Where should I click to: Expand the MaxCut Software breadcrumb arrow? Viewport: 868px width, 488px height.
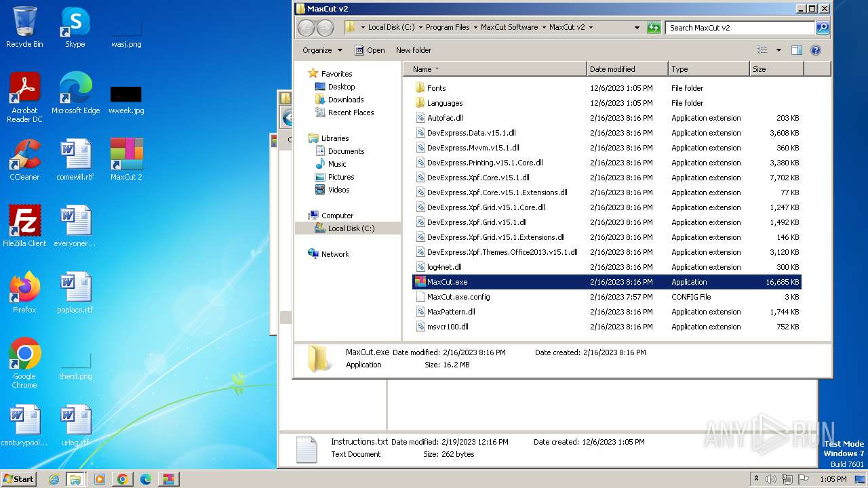pyautogui.click(x=543, y=28)
